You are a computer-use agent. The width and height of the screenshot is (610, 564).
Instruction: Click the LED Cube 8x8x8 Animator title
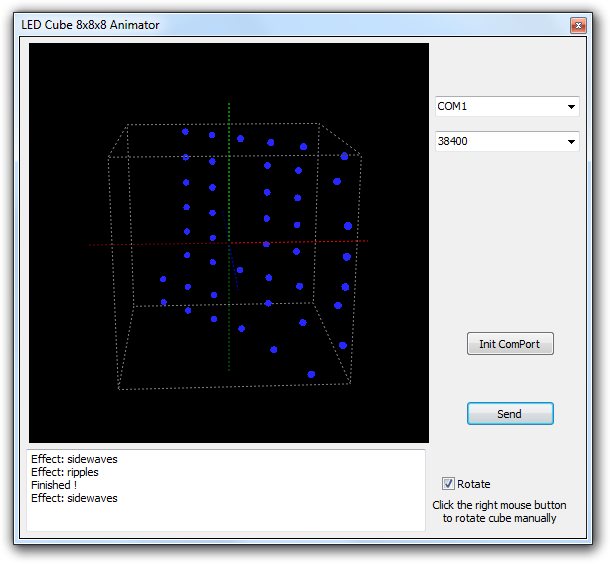[x=90, y=25]
